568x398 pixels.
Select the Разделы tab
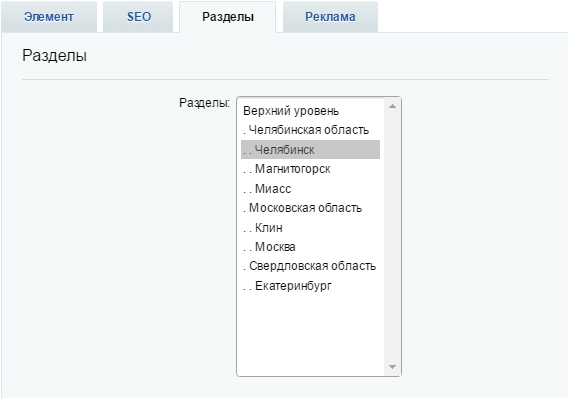[x=227, y=17]
